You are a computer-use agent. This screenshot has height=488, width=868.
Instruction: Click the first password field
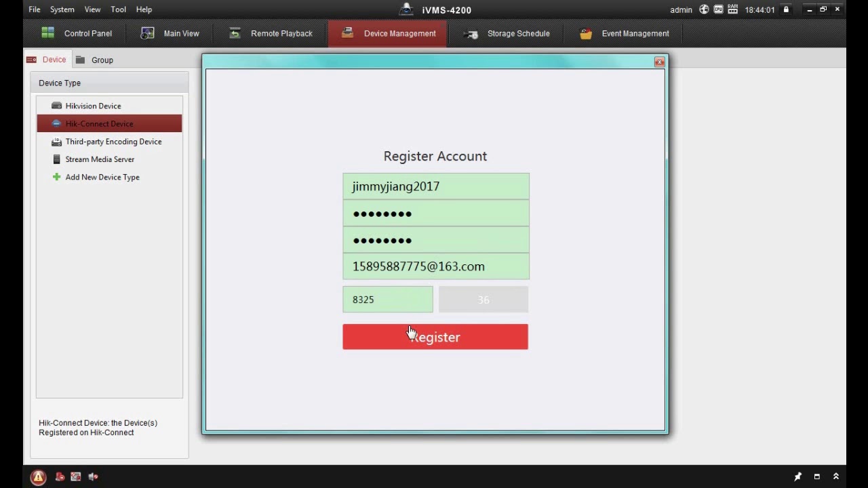coord(436,213)
